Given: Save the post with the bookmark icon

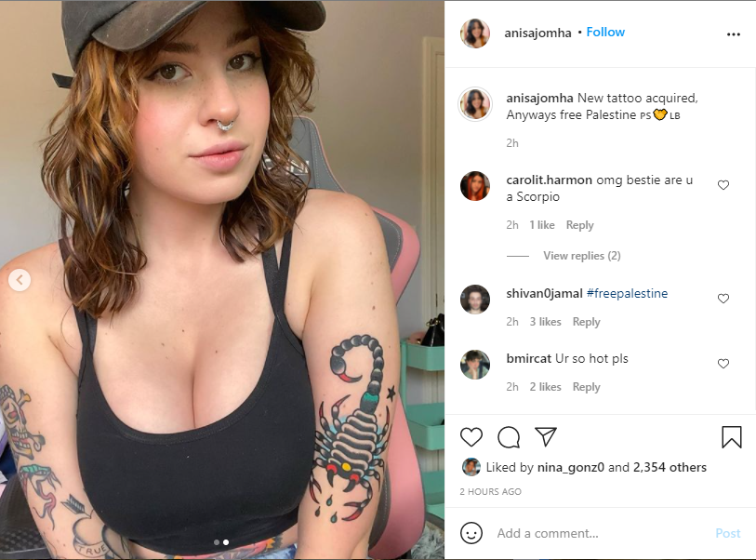Looking at the screenshot, I should click(732, 437).
